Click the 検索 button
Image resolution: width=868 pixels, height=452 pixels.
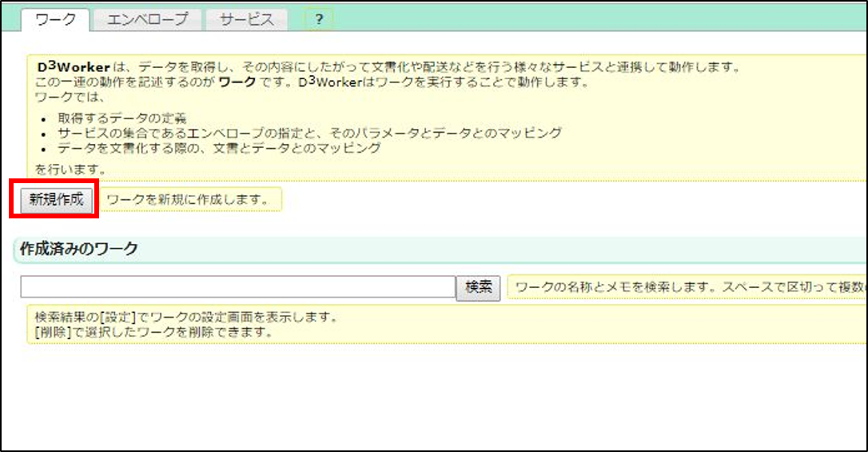coord(478,287)
